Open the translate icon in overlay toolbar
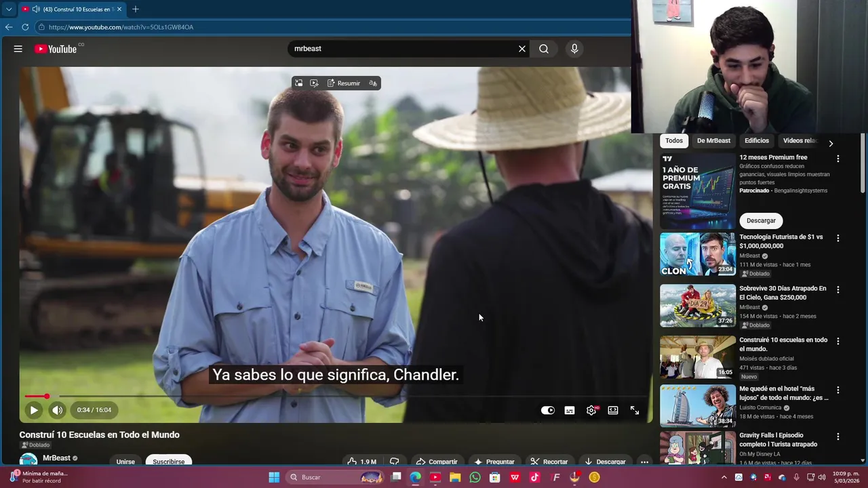The height and width of the screenshot is (488, 868). pyautogui.click(x=373, y=83)
